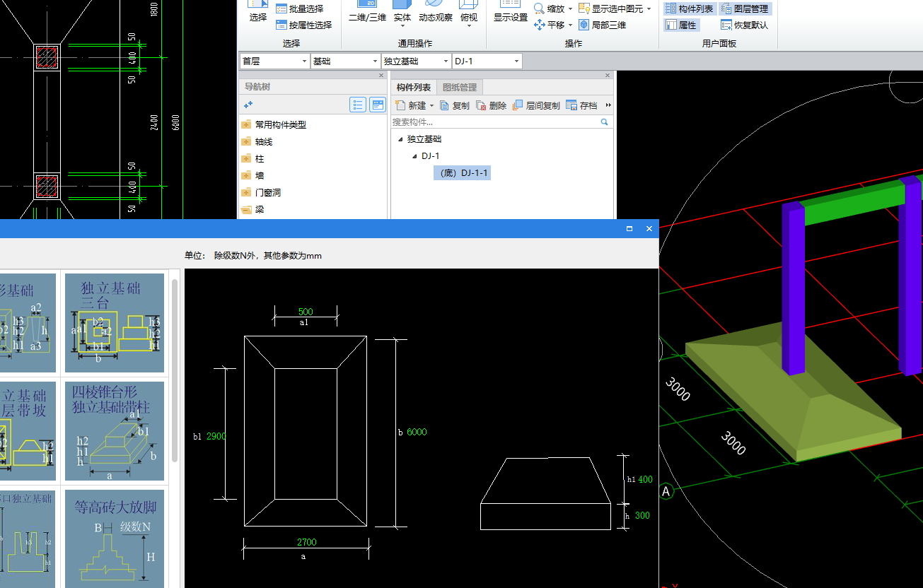Viewport: 923px width, 588px height.
Task: Toggle the 属性 panel button
Action: pos(682,25)
